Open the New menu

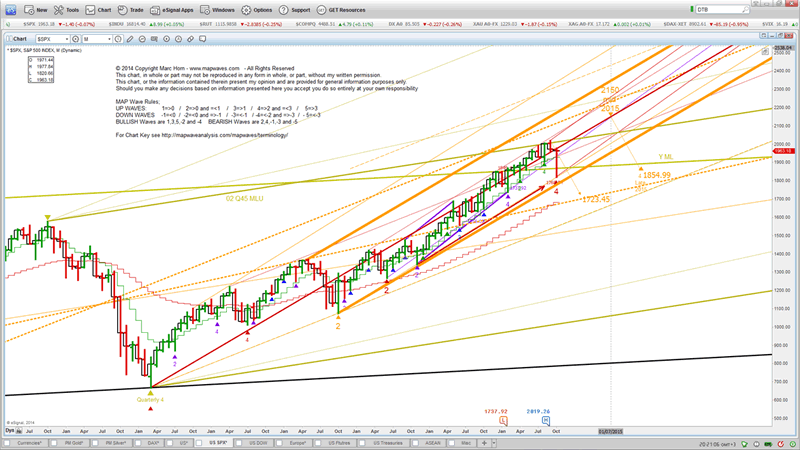click(x=36, y=10)
